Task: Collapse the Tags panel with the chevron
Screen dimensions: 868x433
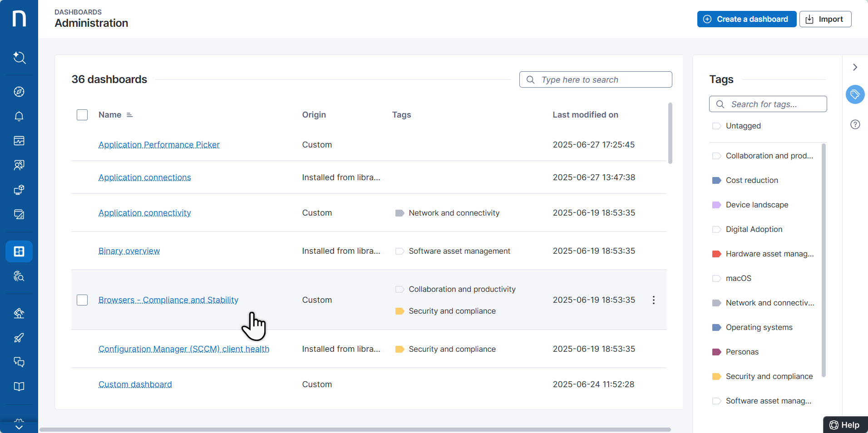Action: (855, 67)
